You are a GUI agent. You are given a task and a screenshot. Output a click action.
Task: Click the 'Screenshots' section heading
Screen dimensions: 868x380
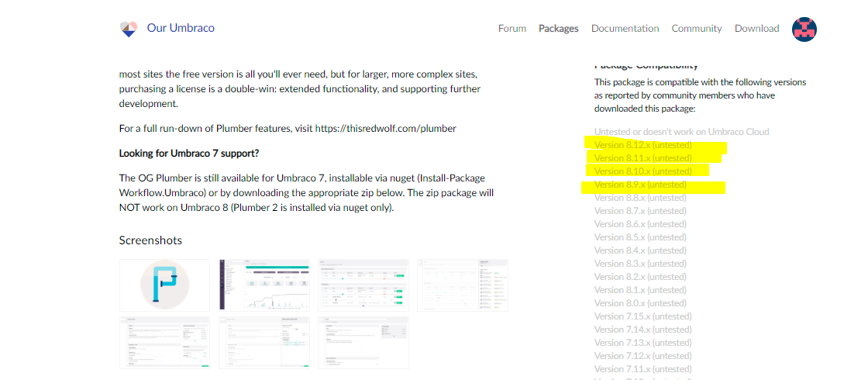click(150, 240)
